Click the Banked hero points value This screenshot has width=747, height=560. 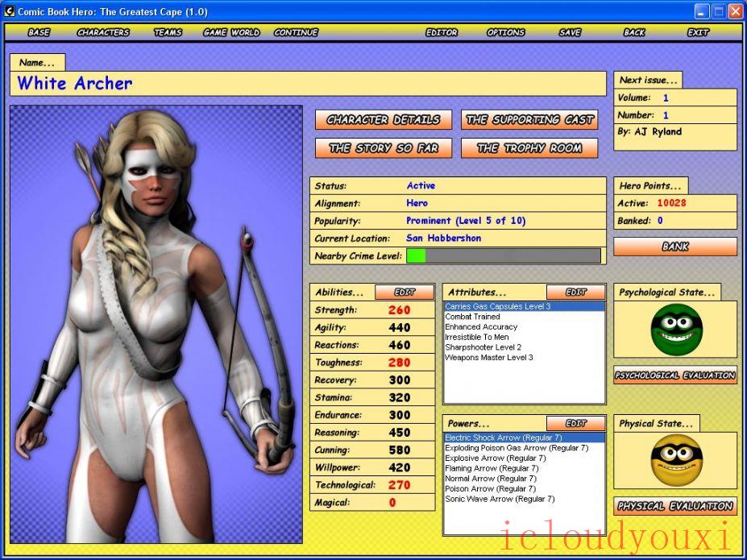click(660, 221)
